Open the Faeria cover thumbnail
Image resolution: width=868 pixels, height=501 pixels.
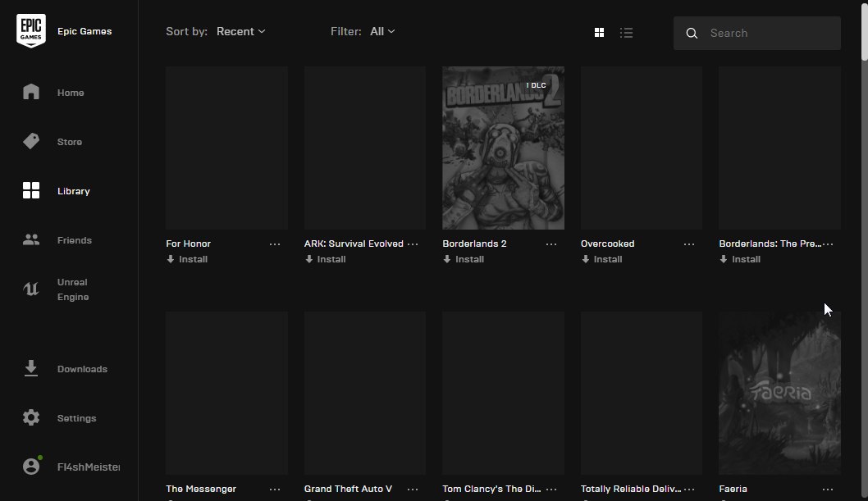click(x=779, y=393)
